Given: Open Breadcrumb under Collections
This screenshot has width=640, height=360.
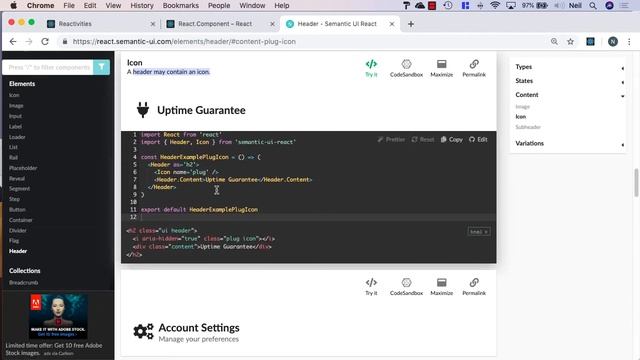Looking at the screenshot, I should coord(23,282).
